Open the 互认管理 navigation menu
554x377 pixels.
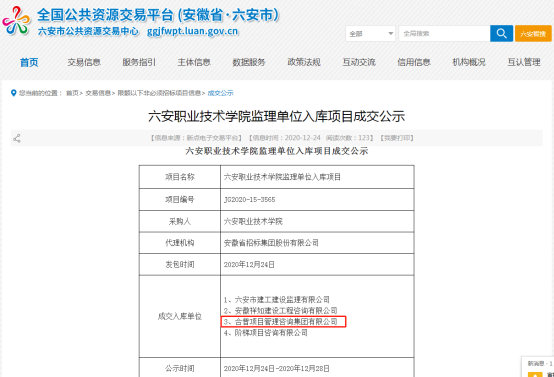[524, 63]
